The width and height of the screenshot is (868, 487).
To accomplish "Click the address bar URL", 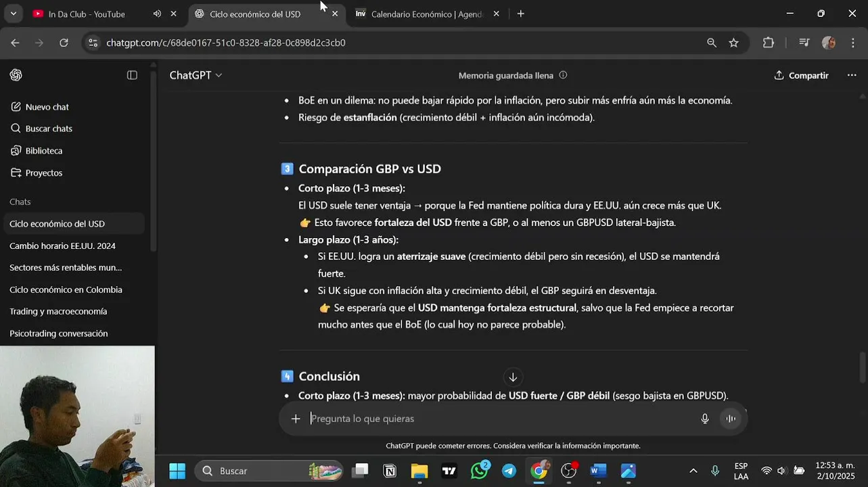I will pyautogui.click(x=226, y=43).
